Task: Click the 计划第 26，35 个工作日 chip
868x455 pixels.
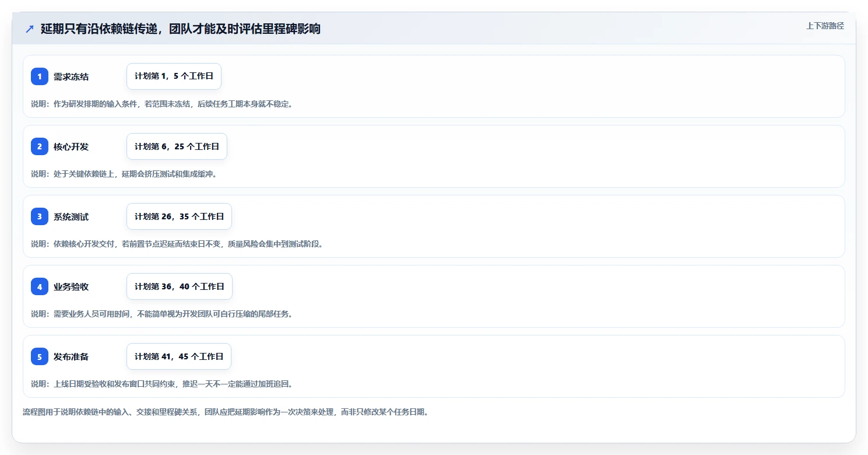Action: click(x=179, y=216)
